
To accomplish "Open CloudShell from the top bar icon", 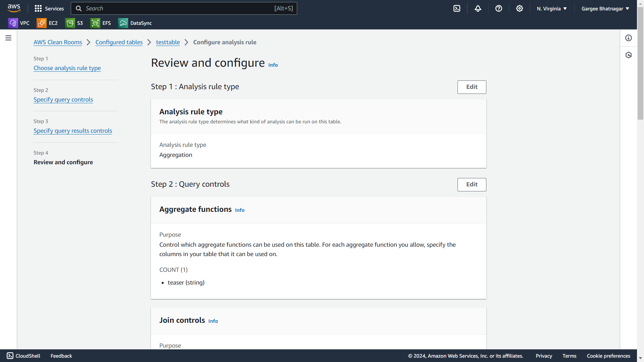I will [457, 8].
